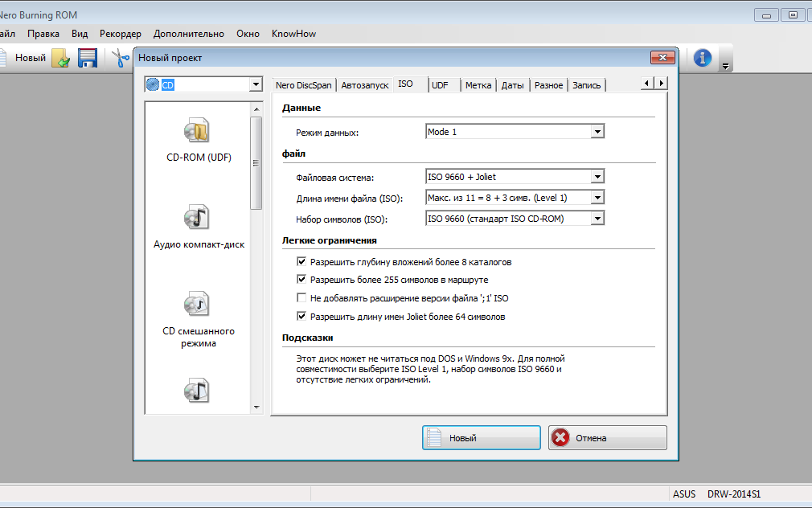This screenshot has height=508, width=812.
Task: Toggle Joliet names longer than 64 characters
Action: point(301,316)
